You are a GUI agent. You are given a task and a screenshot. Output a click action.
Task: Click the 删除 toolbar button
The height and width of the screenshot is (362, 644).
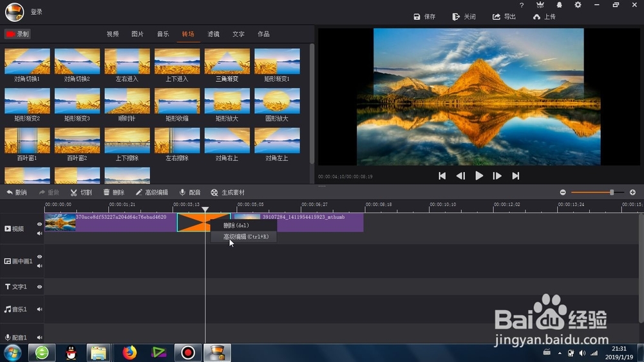click(114, 193)
